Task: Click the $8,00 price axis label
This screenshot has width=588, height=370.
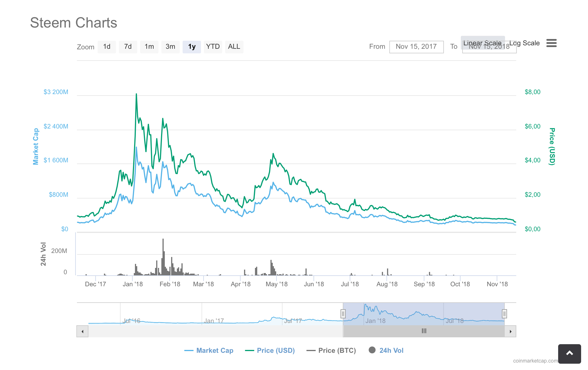Action: [x=533, y=92]
